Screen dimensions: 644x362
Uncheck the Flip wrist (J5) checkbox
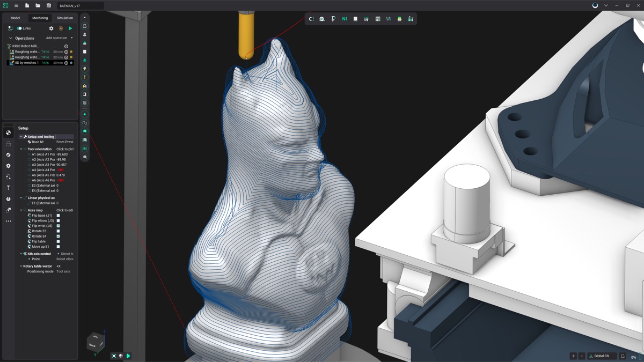(x=58, y=226)
